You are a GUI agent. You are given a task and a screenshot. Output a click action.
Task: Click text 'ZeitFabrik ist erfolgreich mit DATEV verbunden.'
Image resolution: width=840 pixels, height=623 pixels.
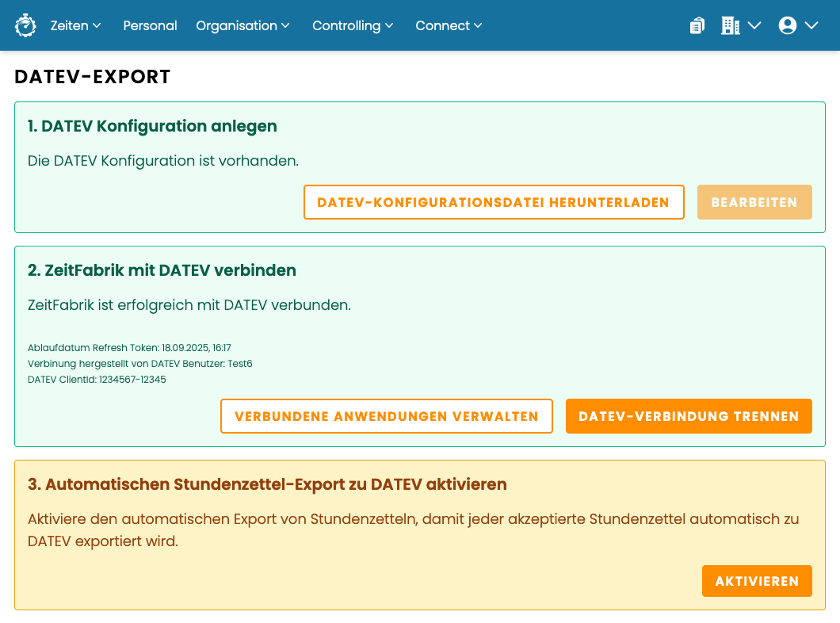[189, 305]
